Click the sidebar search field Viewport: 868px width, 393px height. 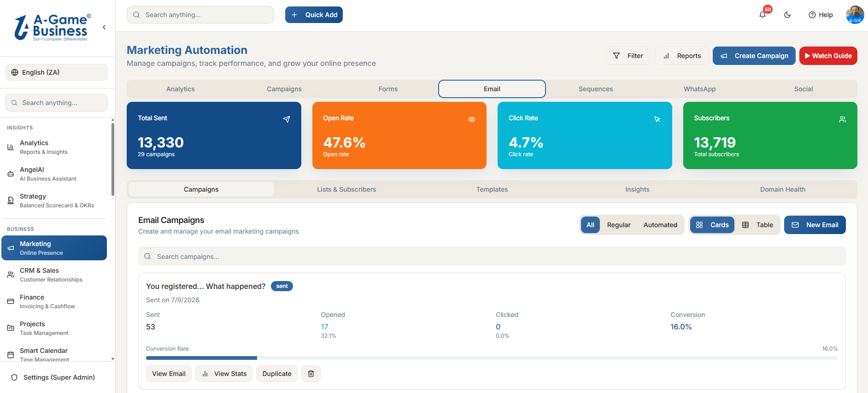pyautogui.click(x=56, y=103)
